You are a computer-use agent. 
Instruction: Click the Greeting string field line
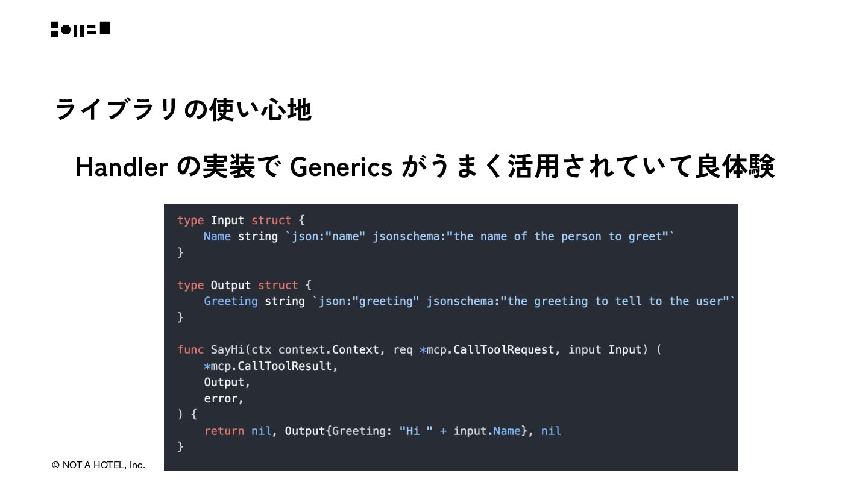pos(470,301)
